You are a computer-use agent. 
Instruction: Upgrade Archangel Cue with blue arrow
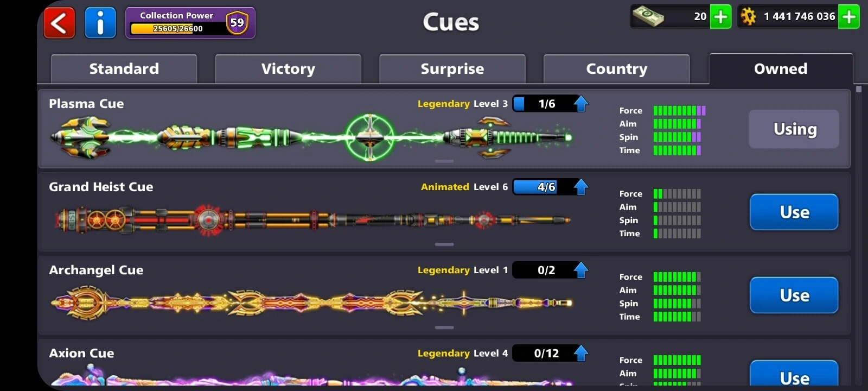[x=581, y=270]
